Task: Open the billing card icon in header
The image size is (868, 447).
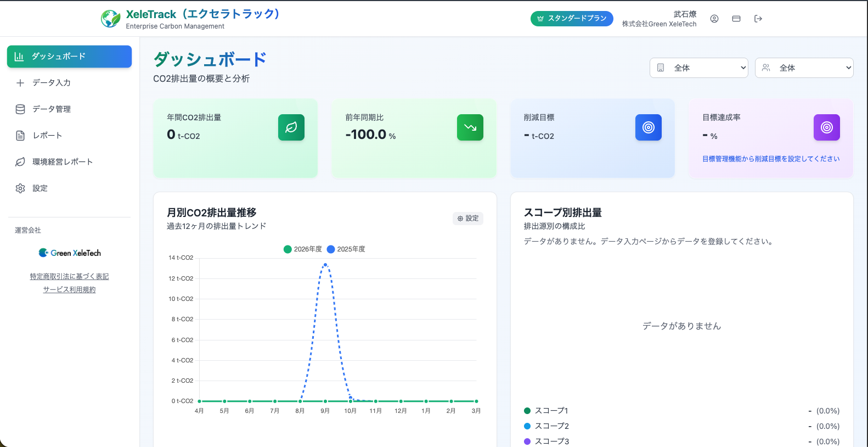Action: click(736, 19)
